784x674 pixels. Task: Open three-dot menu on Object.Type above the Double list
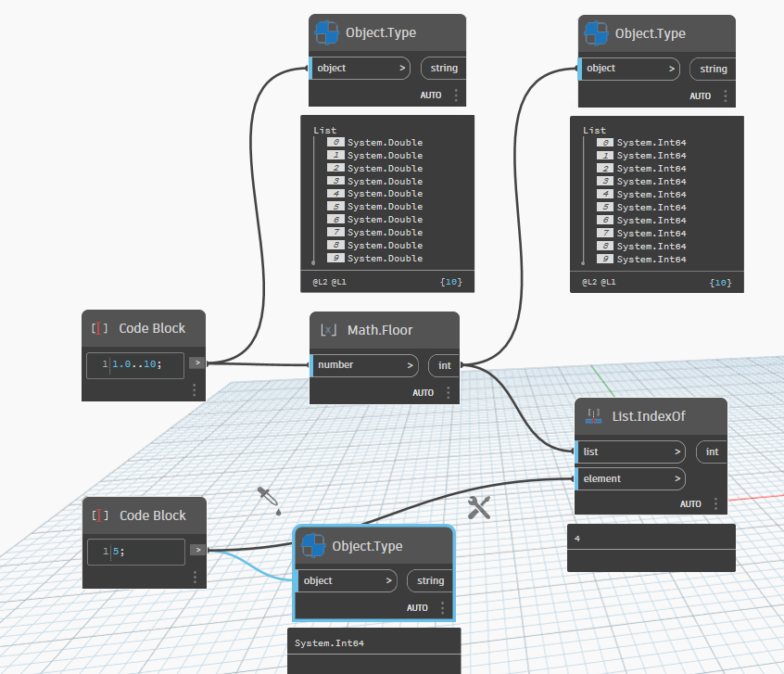click(x=456, y=95)
